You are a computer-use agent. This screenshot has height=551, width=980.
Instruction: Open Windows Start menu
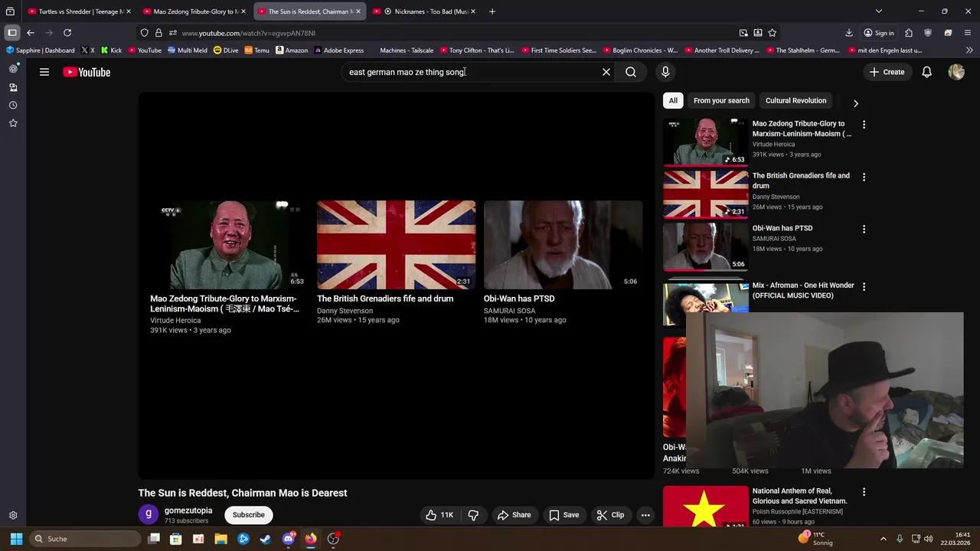(x=16, y=539)
